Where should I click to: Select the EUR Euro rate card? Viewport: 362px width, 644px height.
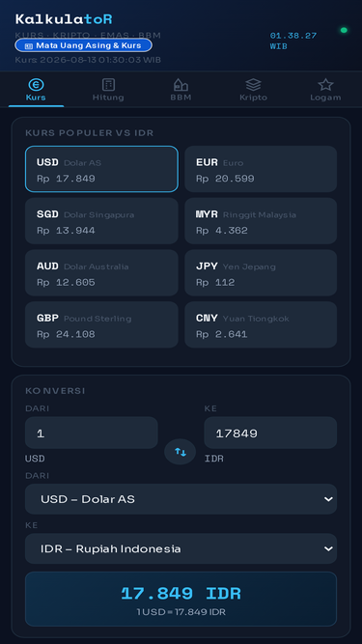261,169
